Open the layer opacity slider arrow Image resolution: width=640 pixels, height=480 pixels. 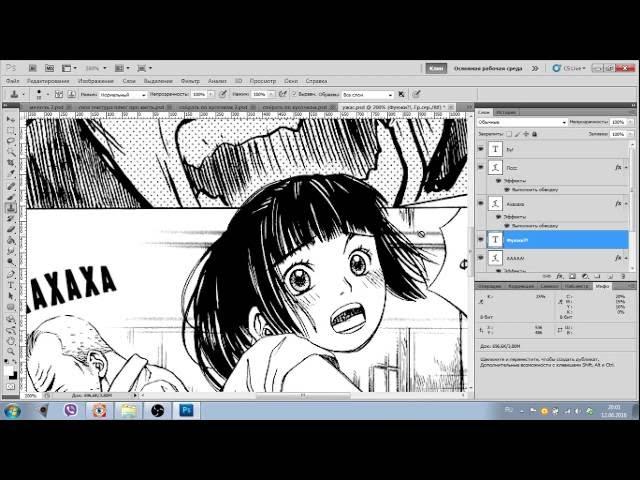630,122
